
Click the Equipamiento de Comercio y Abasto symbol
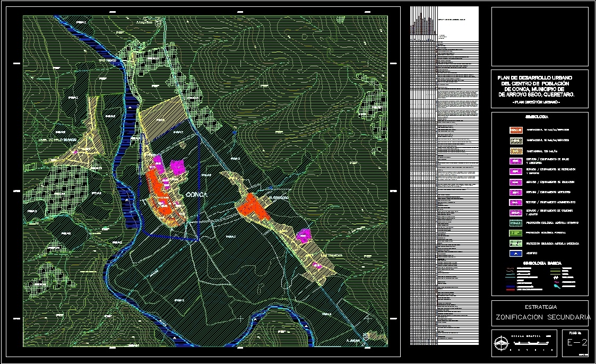click(x=515, y=211)
